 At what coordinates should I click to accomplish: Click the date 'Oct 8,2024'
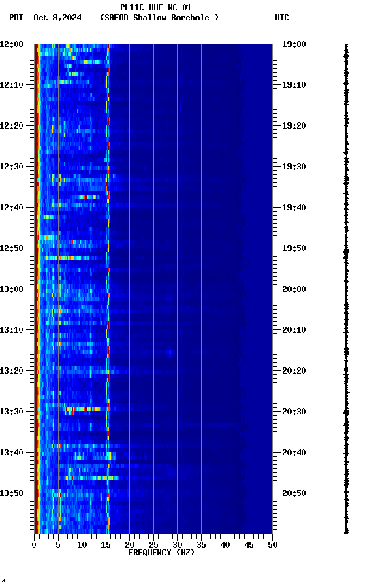[x=57, y=18]
